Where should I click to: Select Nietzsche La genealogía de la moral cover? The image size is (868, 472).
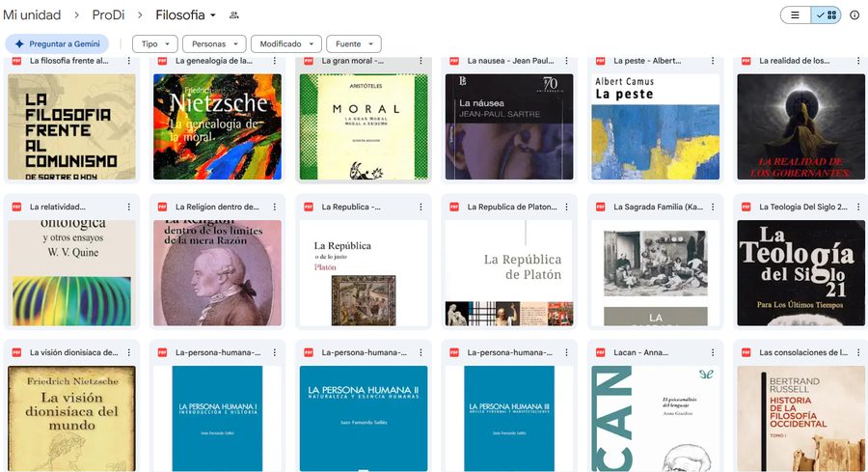(218, 126)
